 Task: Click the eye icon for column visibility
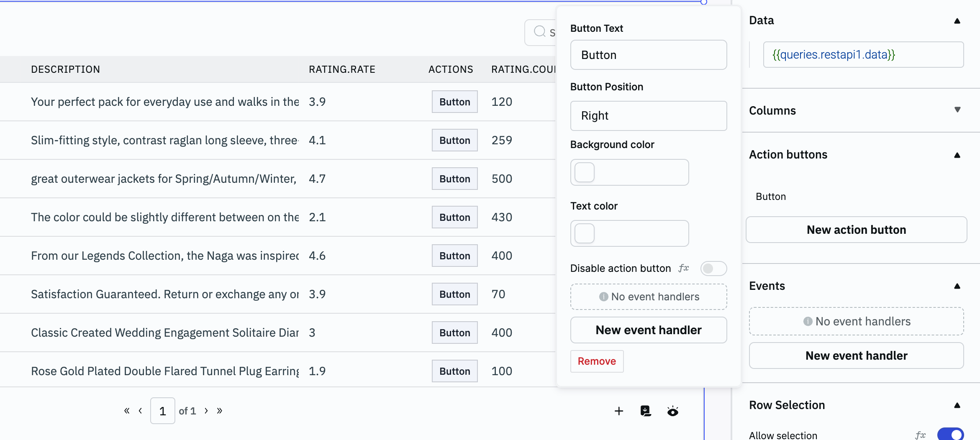672,412
